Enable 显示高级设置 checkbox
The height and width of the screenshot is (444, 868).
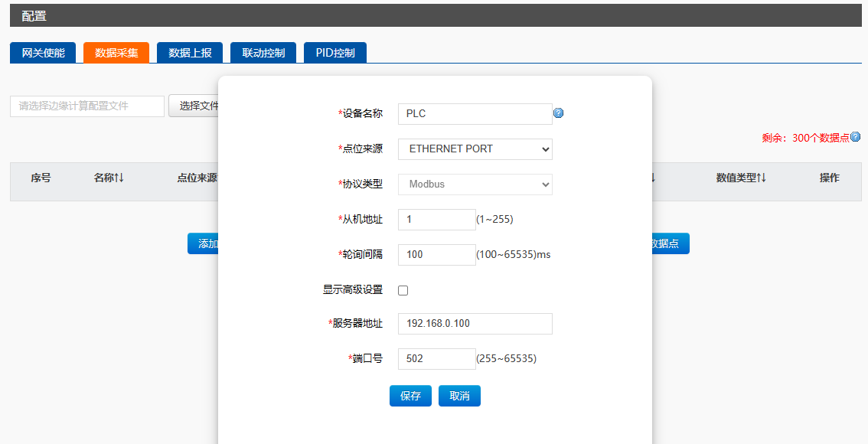pyautogui.click(x=403, y=290)
